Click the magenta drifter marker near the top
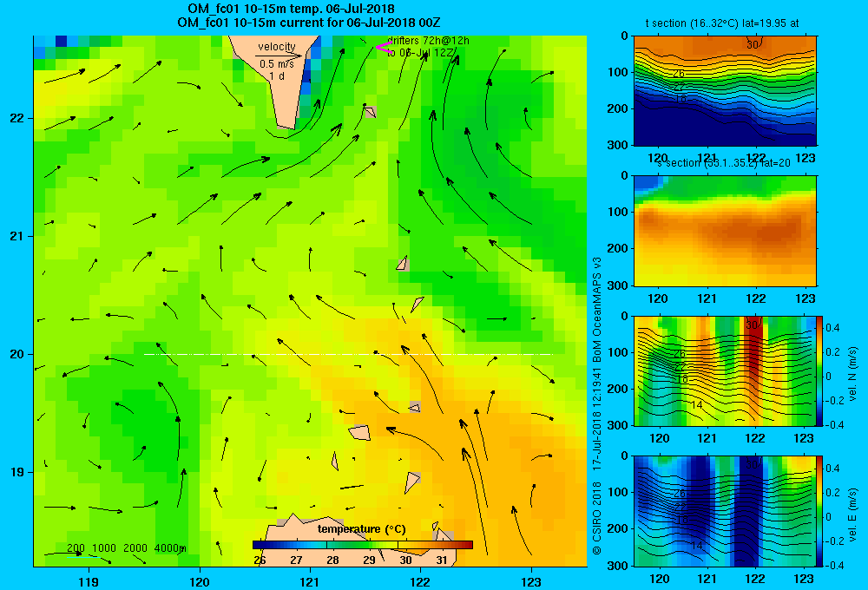 384,48
